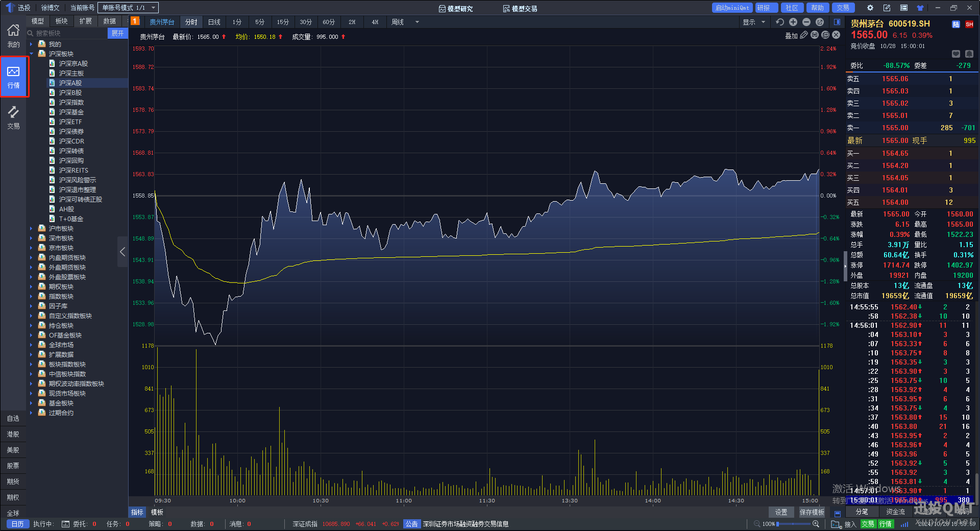Viewport: 980px width, 531px height.
Task: Open the 单账号模式 1/1 dropdown
Action: [128, 8]
